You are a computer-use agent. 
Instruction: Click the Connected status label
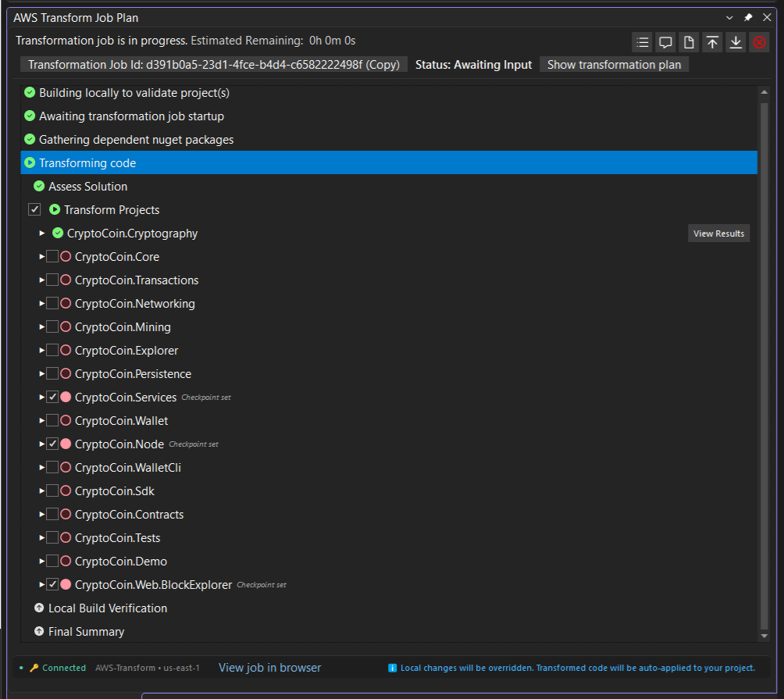[x=64, y=668]
